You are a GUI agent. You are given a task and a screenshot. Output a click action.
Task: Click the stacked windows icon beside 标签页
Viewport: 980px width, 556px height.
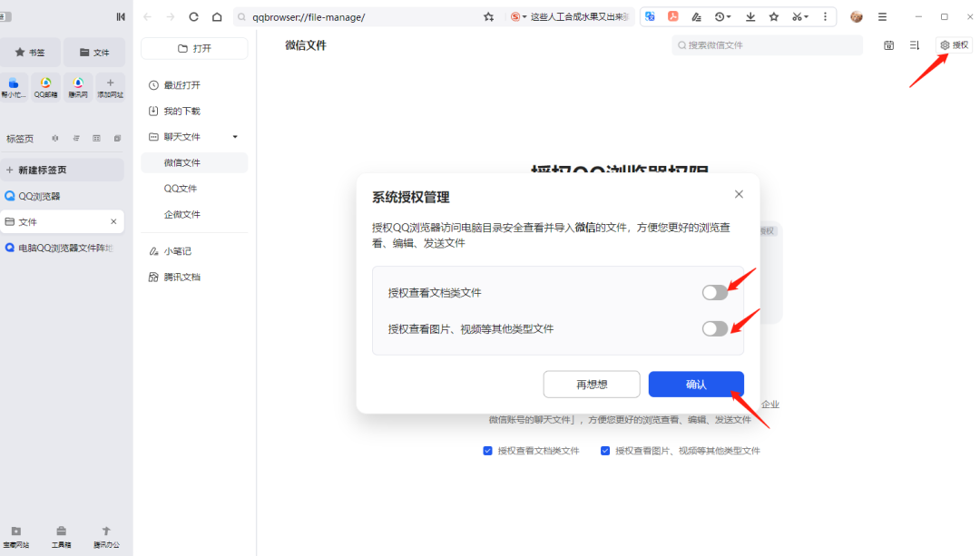tap(117, 138)
